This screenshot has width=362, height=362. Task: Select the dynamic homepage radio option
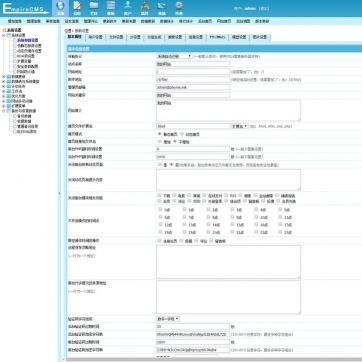pyautogui.click(x=182, y=134)
